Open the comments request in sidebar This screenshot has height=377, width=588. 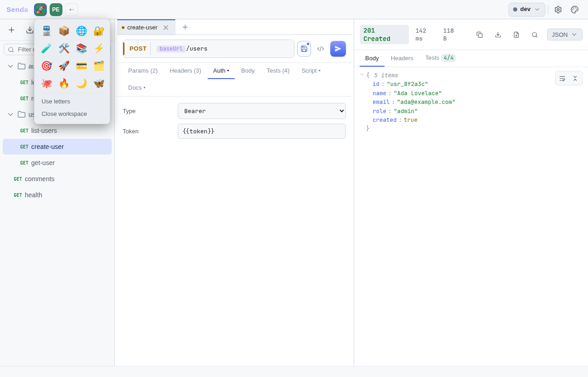click(57, 179)
